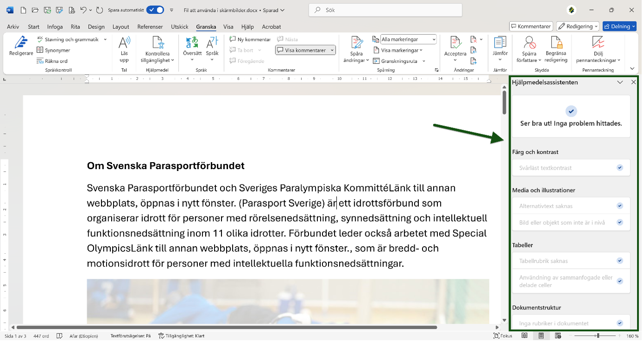Open Hjälpmedelsassistenten pane options chevron
This screenshot has width=644, height=342.
[x=620, y=82]
